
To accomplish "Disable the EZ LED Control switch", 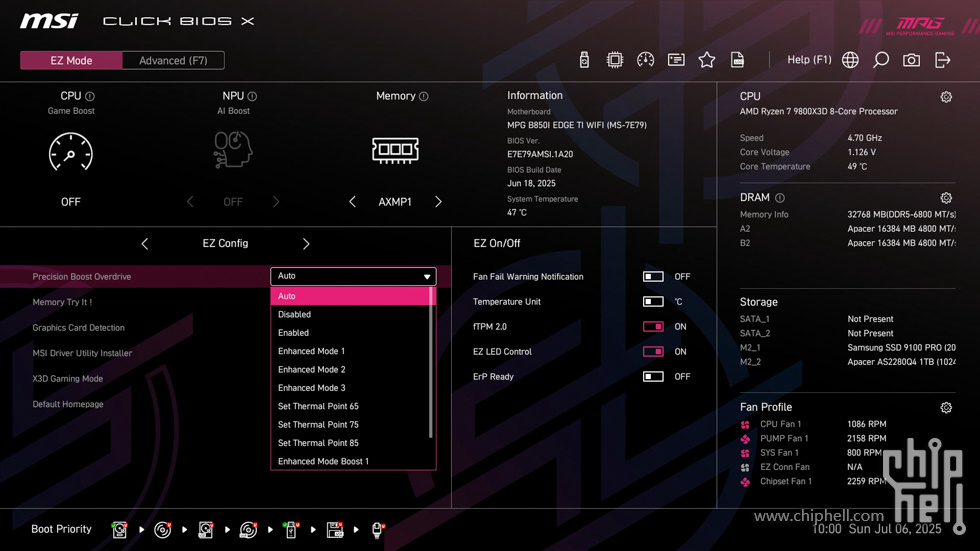I will 653,352.
